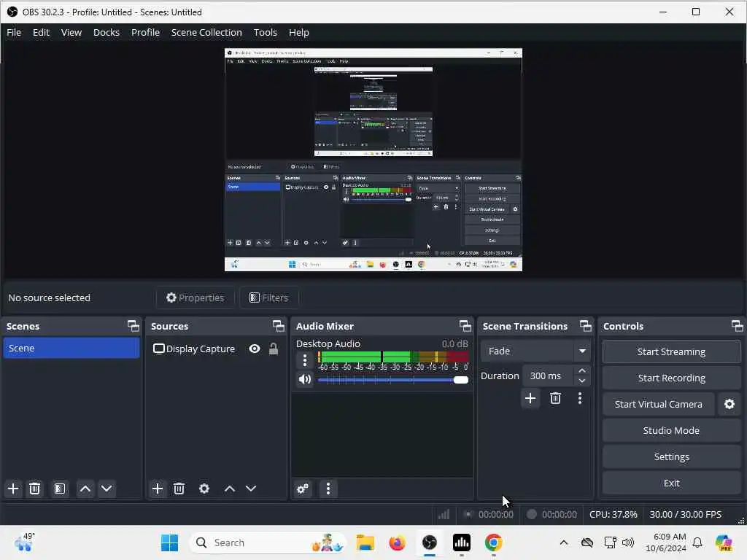
Task: Open Help menu
Action: (298, 32)
